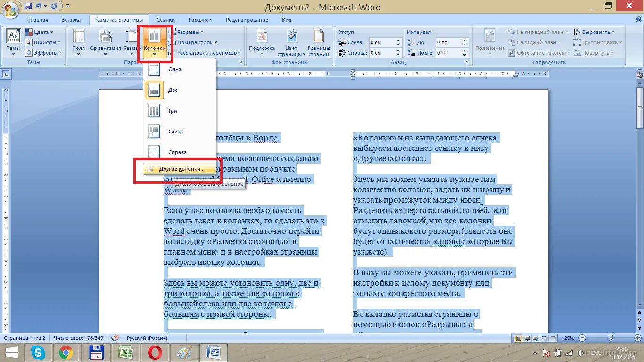Click zoom in plus button
Image resolution: width=644 pixels, height=362 pixels.
tap(637, 338)
